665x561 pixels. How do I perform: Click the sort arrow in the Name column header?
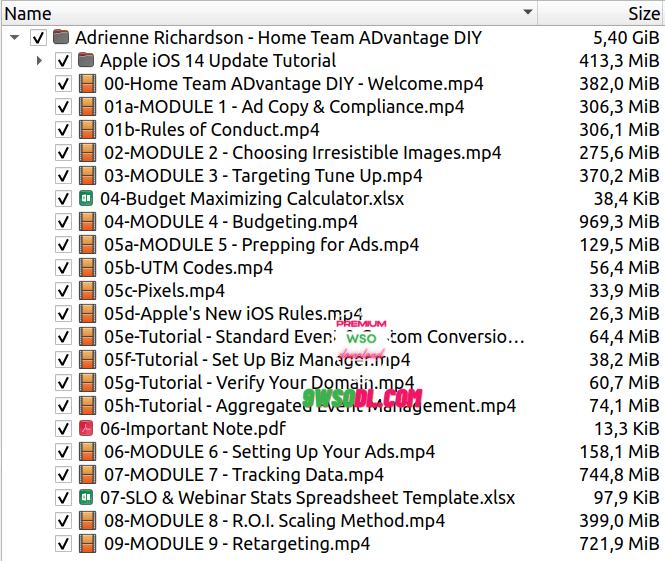[528, 12]
